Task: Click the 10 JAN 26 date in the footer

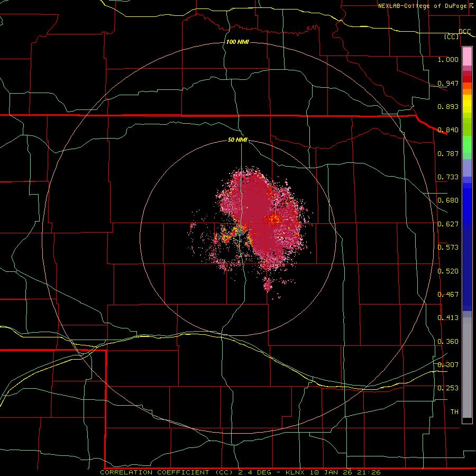Action: (331, 472)
